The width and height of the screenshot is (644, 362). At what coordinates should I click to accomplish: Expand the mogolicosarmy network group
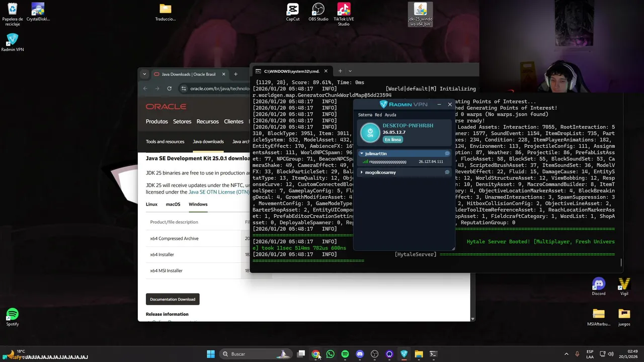click(x=361, y=172)
